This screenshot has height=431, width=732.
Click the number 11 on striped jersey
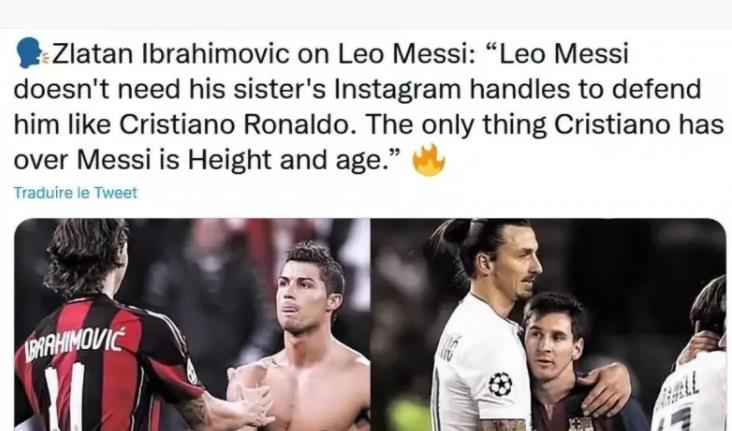click(x=65, y=397)
